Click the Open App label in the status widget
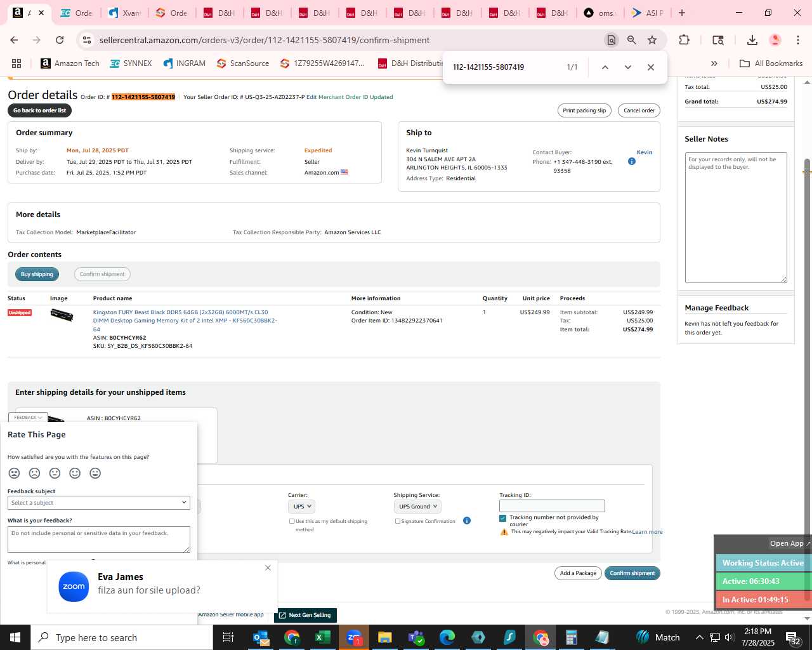This screenshot has width=812, height=650. pyautogui.click(x=787, y=543)
